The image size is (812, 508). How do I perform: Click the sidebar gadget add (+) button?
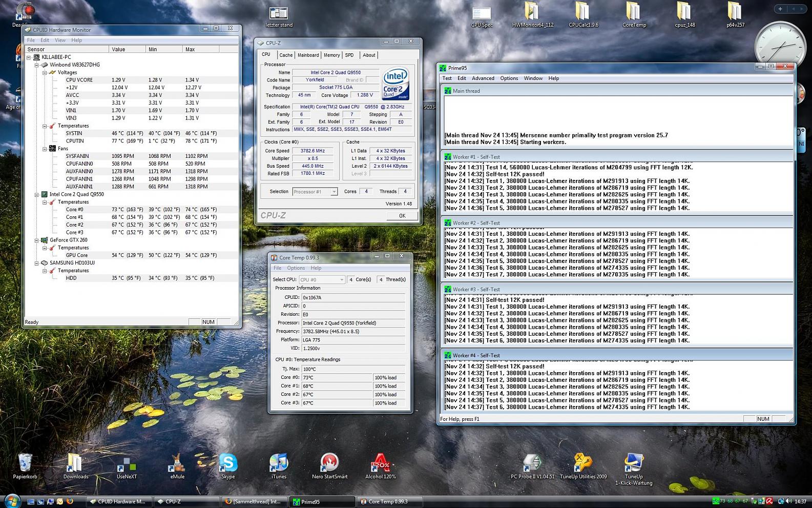[780, 9]
